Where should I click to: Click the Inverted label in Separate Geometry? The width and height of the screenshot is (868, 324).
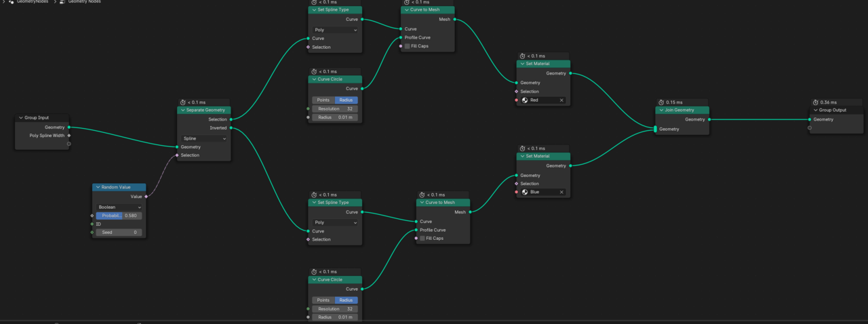pos(218,127)
